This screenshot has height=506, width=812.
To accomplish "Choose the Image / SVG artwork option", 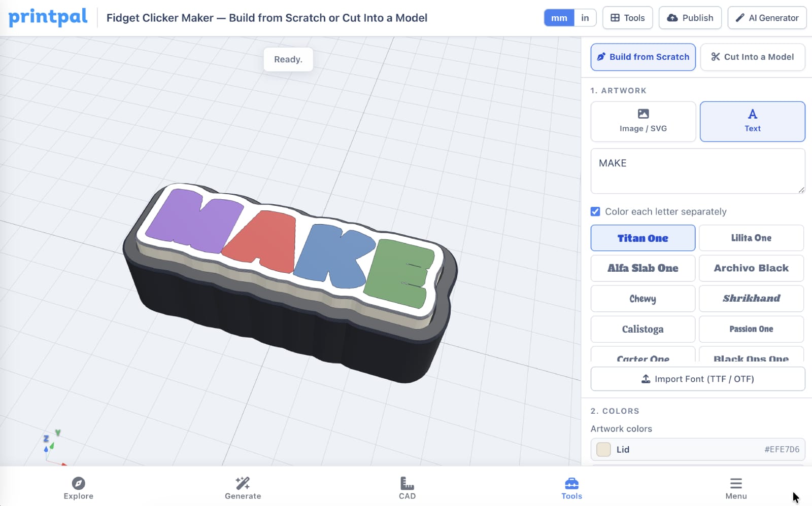I will (643, 122).
